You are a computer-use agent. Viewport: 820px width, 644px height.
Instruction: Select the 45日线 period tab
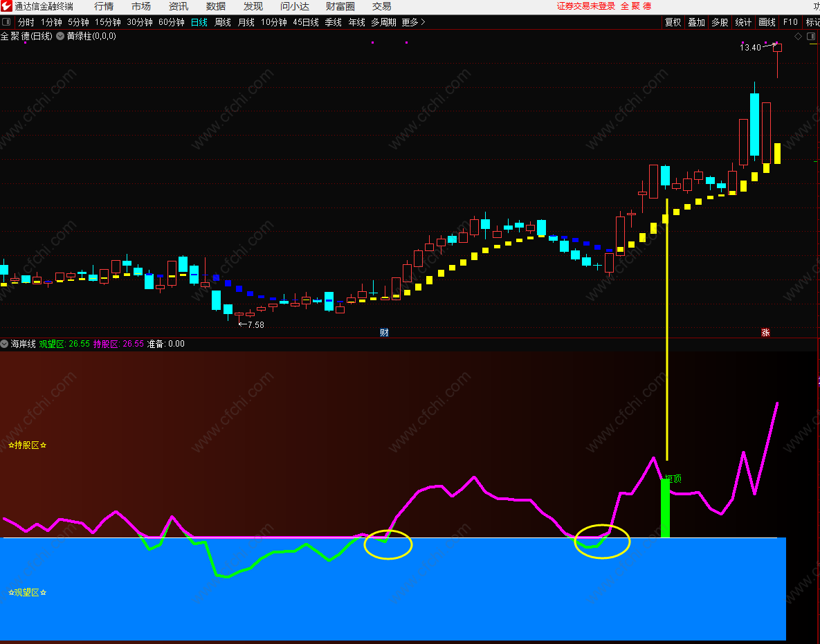pos(306,22)
